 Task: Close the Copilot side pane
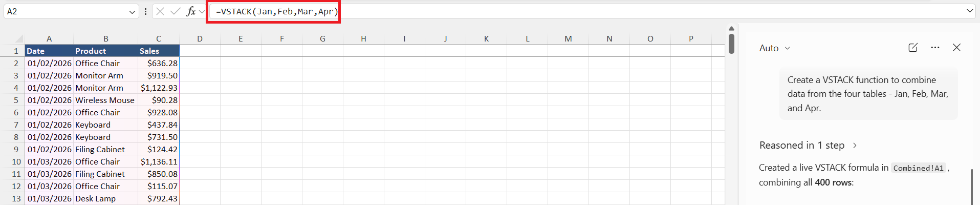coord(956,48)
